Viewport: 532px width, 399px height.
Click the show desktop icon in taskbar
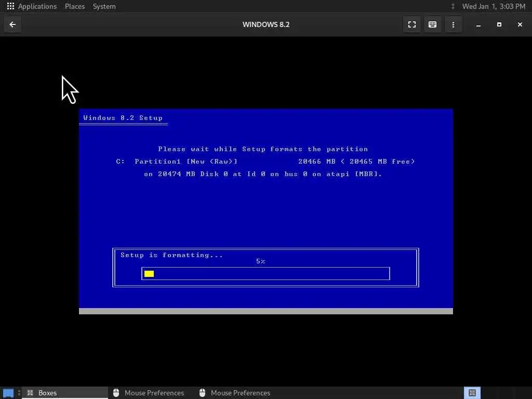coord(8,393)
